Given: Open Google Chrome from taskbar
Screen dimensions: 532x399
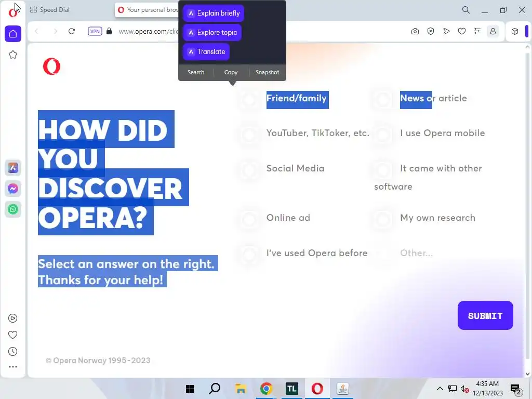Looking at the screenshot, I should [267, 389].
